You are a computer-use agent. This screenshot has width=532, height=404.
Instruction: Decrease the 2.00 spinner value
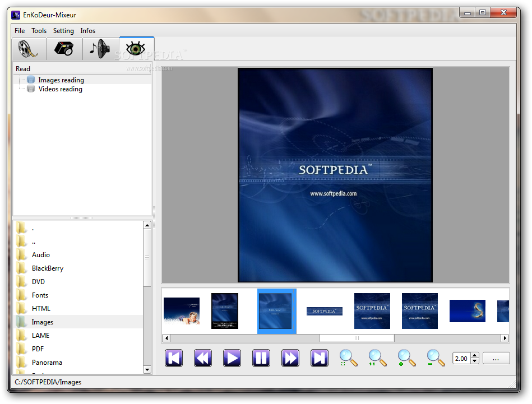pyautogui.click(x=475, y=361)
